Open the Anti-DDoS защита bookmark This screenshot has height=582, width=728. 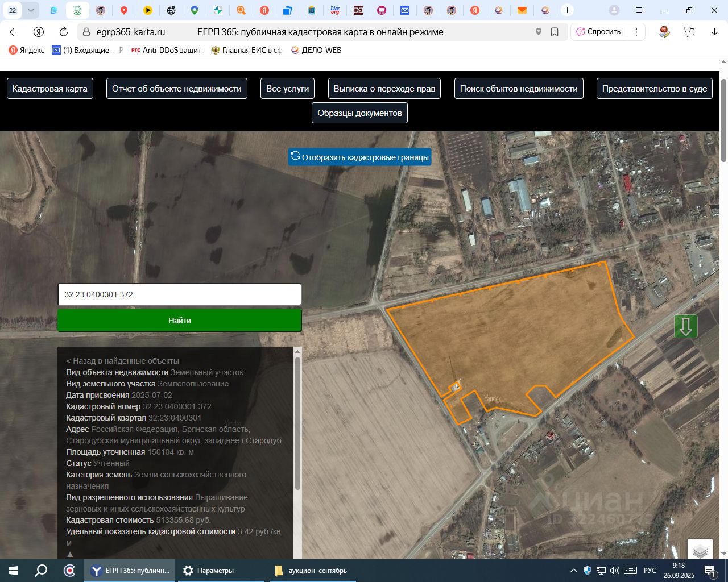pyautogui.click(x=167, y=50)
